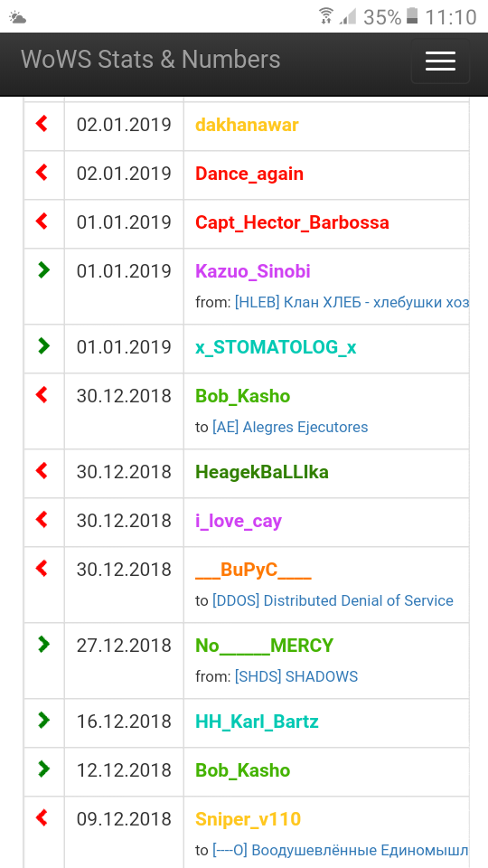Open WoWS Stats & Numbers home title
Image resolution: width=488 pixels, height=868 pixels.
[x=151, y=60]
